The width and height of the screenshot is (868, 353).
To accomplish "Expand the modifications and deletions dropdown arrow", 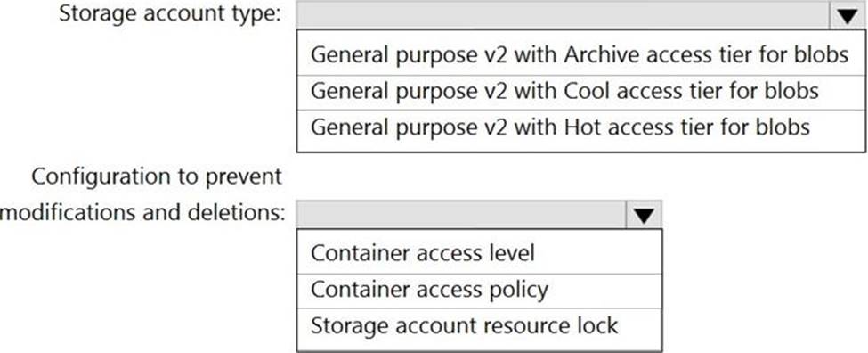I will click(x=644, y=215).
